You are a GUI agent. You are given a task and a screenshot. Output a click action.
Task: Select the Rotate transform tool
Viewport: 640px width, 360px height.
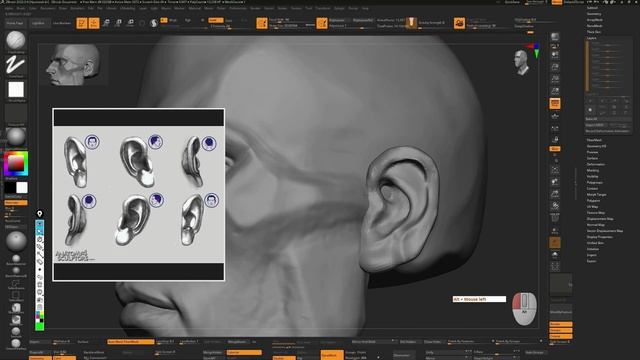coord(131,23)
